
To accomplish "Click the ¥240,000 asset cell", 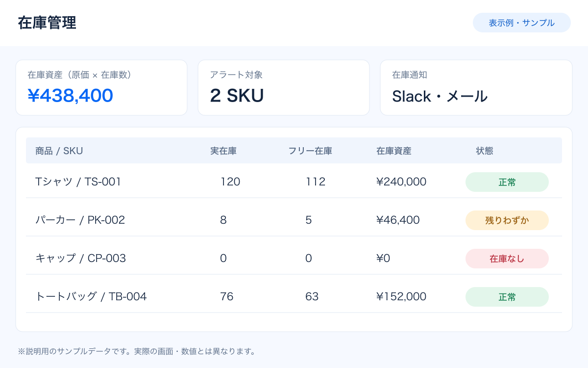I will pyautogui.click(x=401, y=182).
